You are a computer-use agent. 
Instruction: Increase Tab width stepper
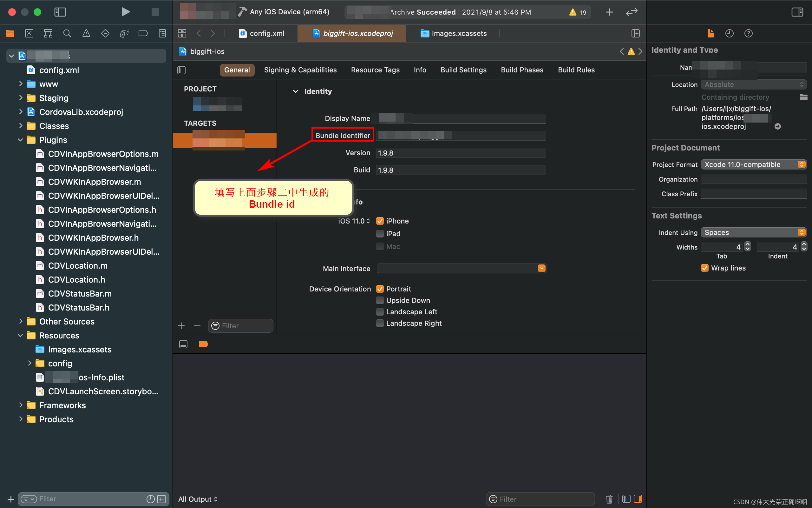pyautogui.click(x=747, y=244)
